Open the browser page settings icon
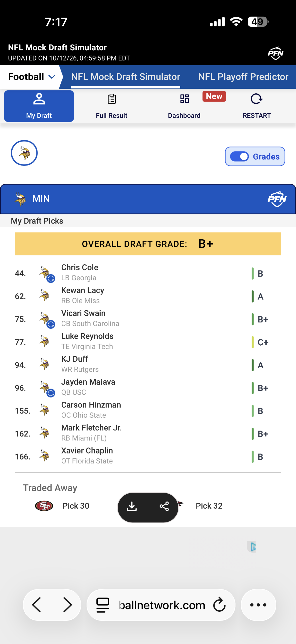The width and height of the screenshot is (296, 644). 103,605
